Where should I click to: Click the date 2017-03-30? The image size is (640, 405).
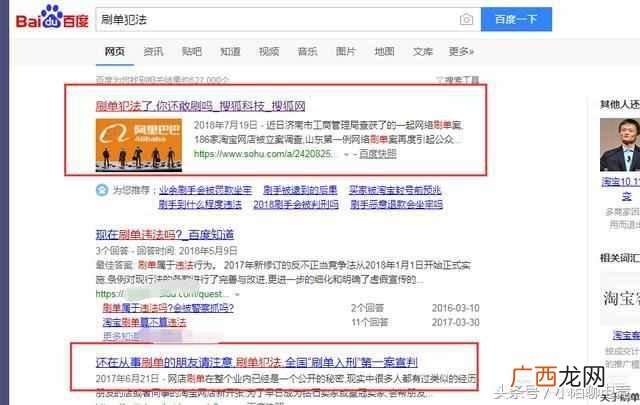click(456, 323)
